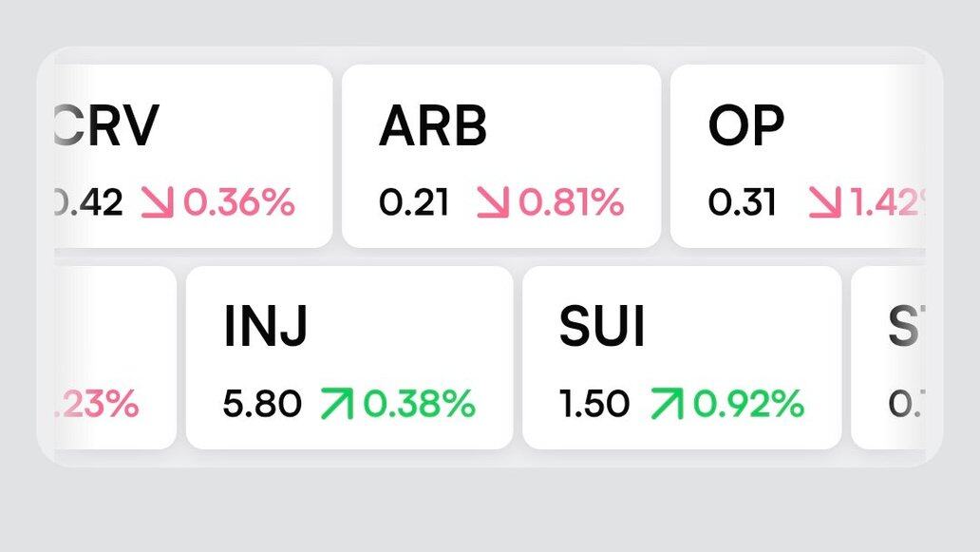The image size is (980, 552).
Task: Open the ARB ticker card
Action: (x=500, y=156)
